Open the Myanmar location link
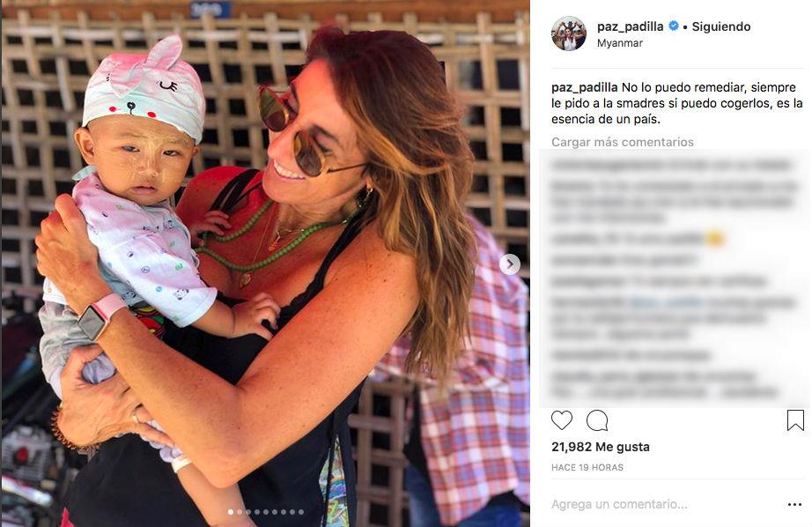812x527 pixels. pyautogui.click(x=619, y=43)
